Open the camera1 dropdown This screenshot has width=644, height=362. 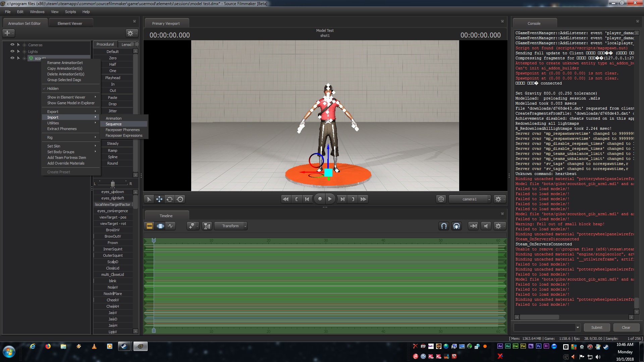470,199
